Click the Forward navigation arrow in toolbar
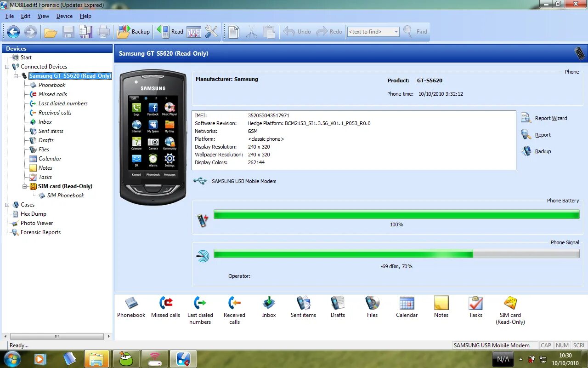 pyautogui.click(x=31, y=32)
